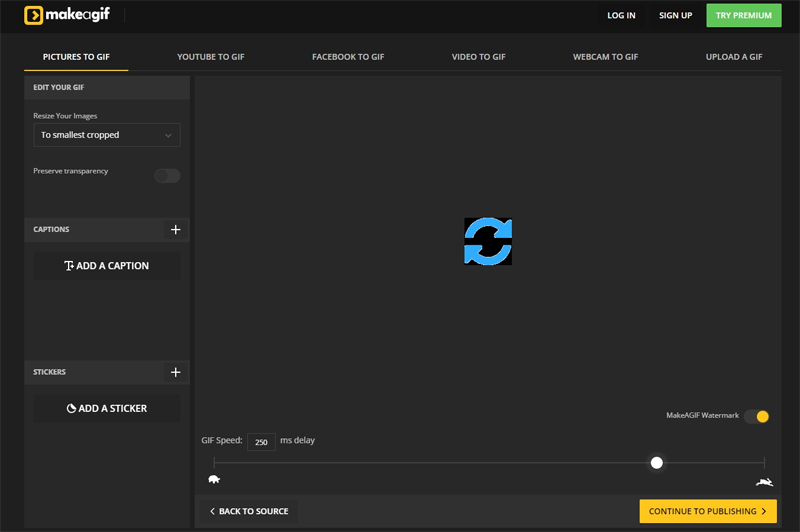Image resolution: width=800 pixels, height=532 pixels.
Task: Click the Try Premium button
Action: pyautogui.click(x=743, y=15)
